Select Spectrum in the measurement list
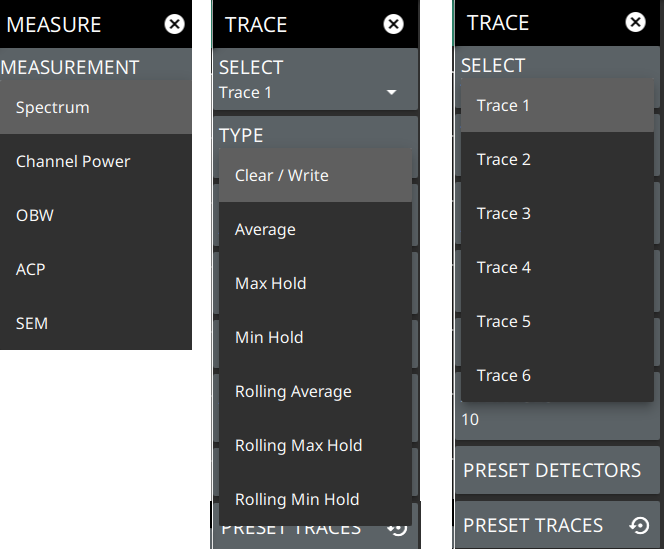Image resolution: width=666 pixels, height=549 pixels. coord(96,107)
